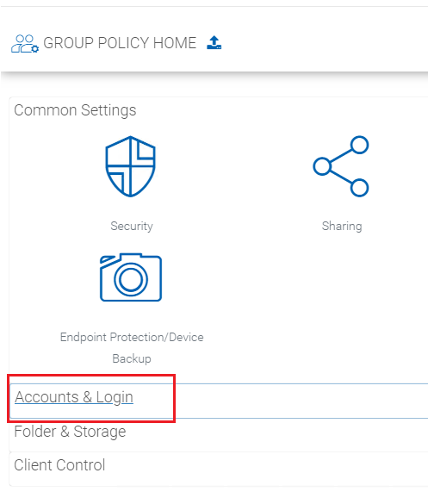
Task: Open Sharing via the share-nodes icon
Action: tap(341, 166)
